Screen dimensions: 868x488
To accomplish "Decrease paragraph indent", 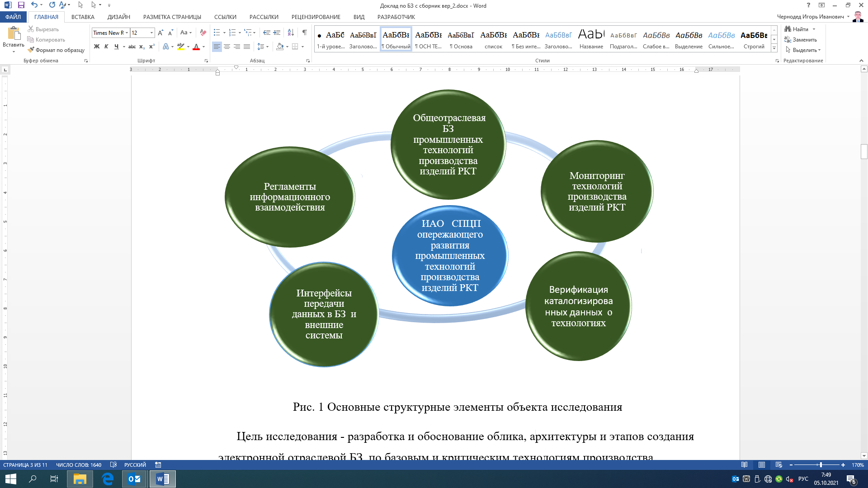I will tap(267, 33).
